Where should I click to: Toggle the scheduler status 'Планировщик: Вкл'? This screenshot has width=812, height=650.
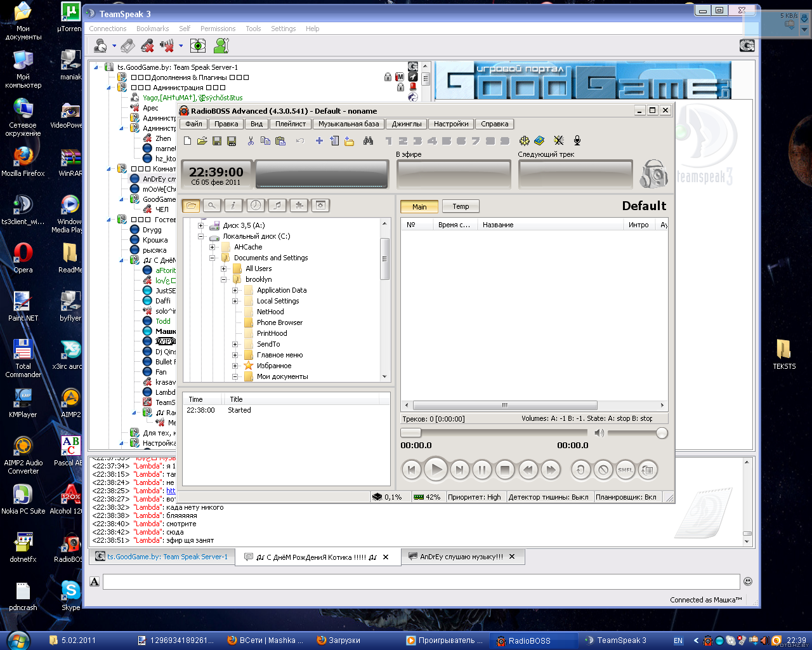(x=625, y=497)
